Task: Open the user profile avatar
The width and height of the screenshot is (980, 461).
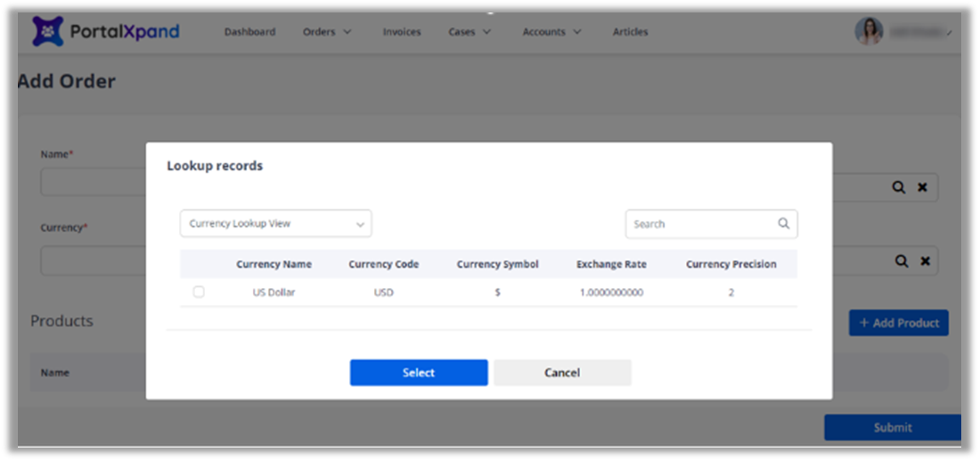Action: [x=869, y=31]
